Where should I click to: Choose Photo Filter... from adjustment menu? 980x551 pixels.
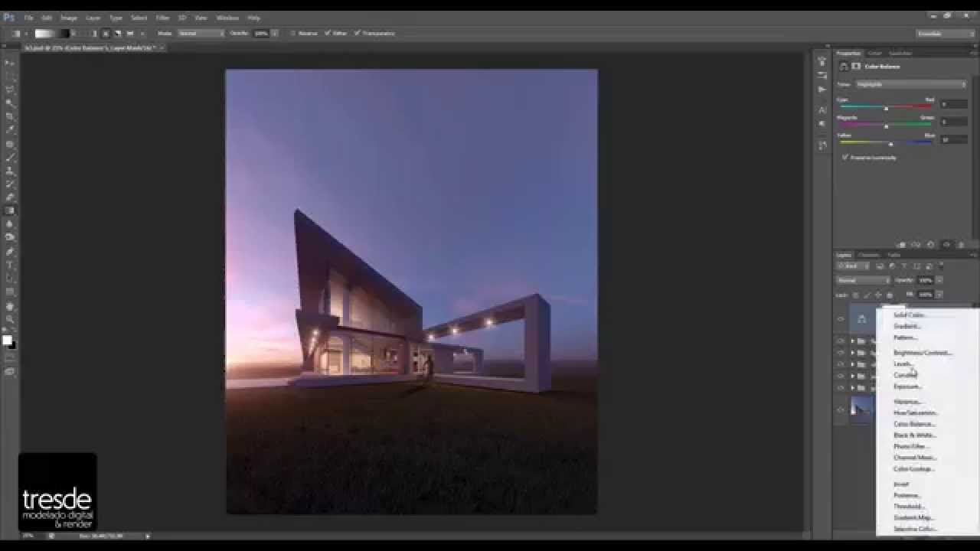tap(911, 446)
